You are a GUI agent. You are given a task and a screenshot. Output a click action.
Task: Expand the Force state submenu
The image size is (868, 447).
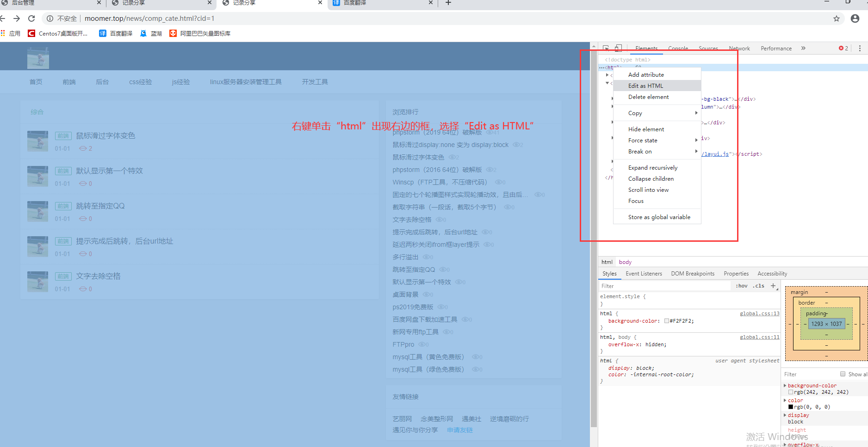pyautogui.click(x=657, y=141)
